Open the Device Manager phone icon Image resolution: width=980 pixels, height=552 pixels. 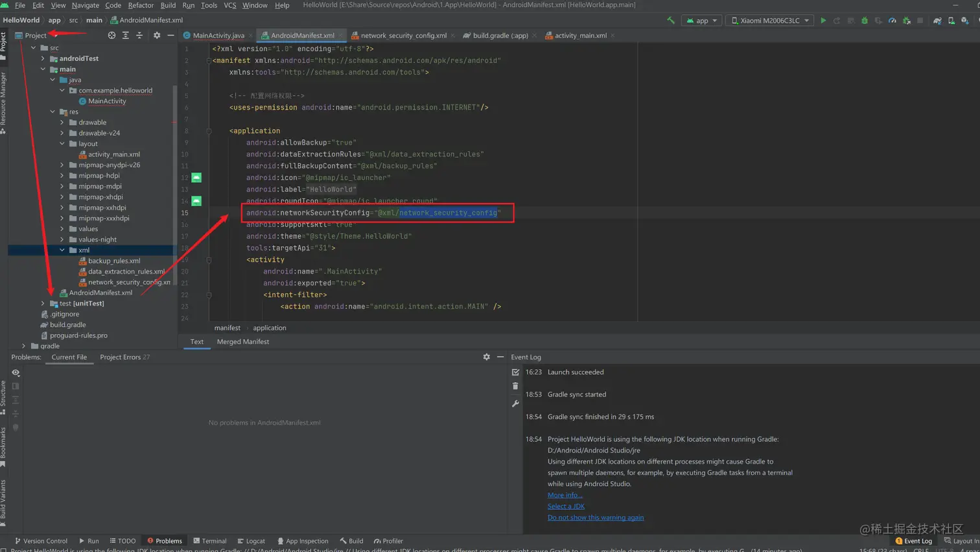coord(951,21)
